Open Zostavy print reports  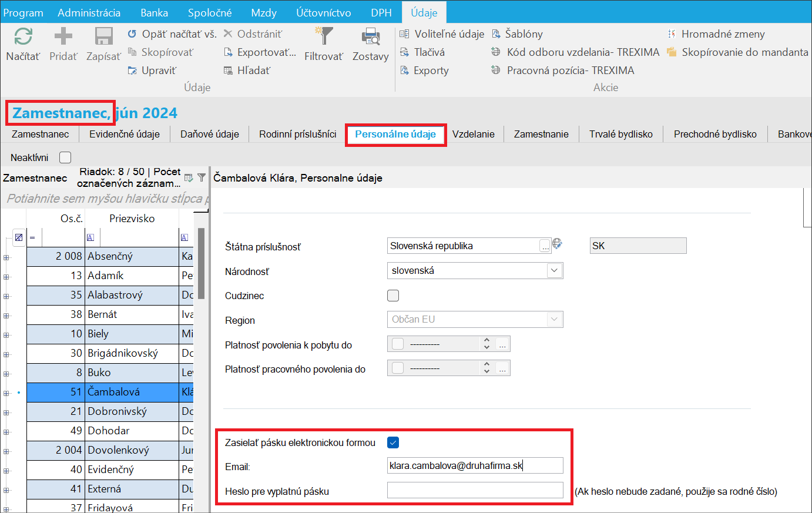[371, 44]
